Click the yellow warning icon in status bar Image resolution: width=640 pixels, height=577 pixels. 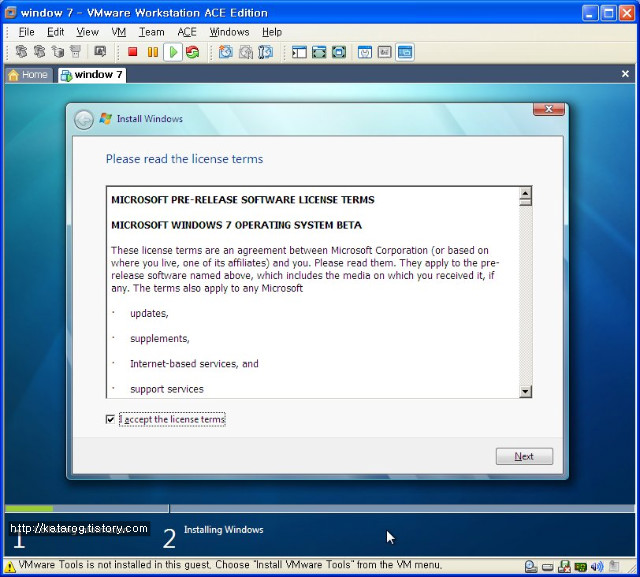coord(10,566)
